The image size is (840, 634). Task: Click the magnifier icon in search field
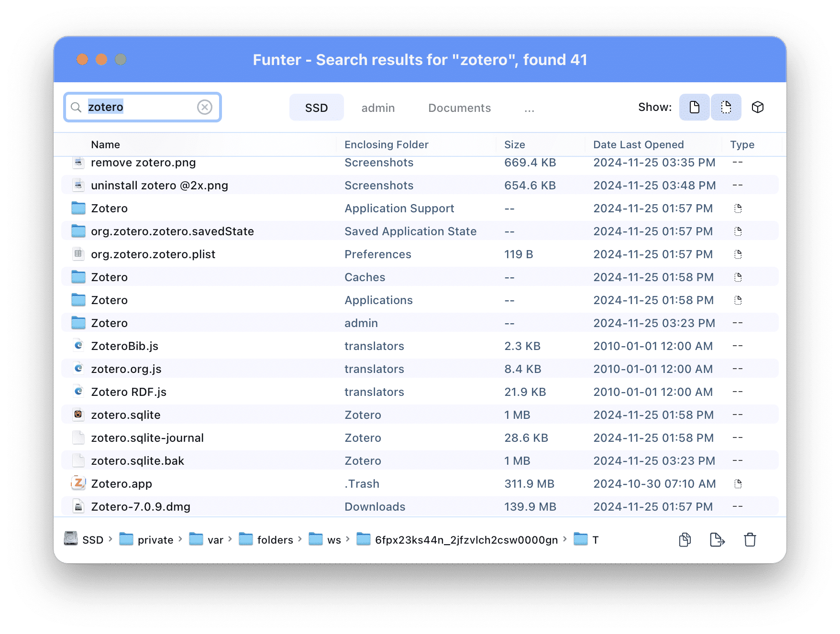point(76,107)
